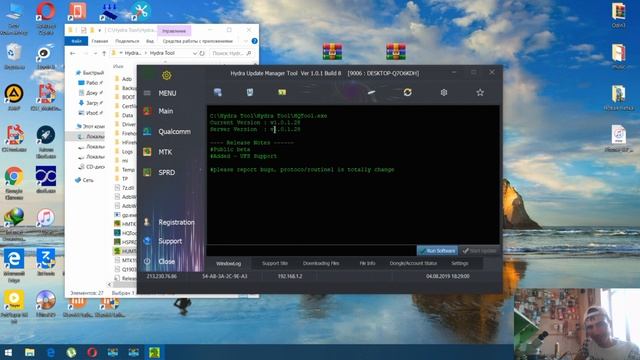Click the Hydra tool taskbar icon
The image size is (640, 360).
[154, 352]
